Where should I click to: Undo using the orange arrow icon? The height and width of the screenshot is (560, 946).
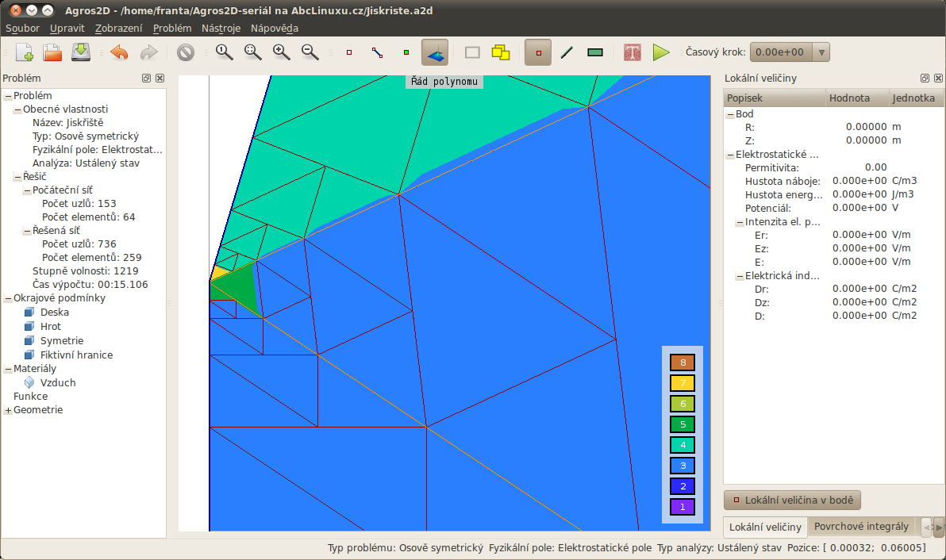pyautogui.click(x=120, y=52)
